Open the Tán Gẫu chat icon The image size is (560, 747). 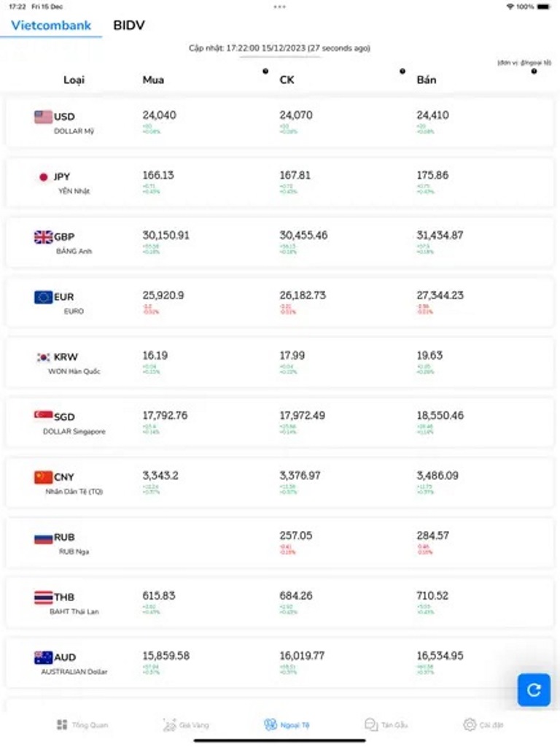click(x=371, y=724)
